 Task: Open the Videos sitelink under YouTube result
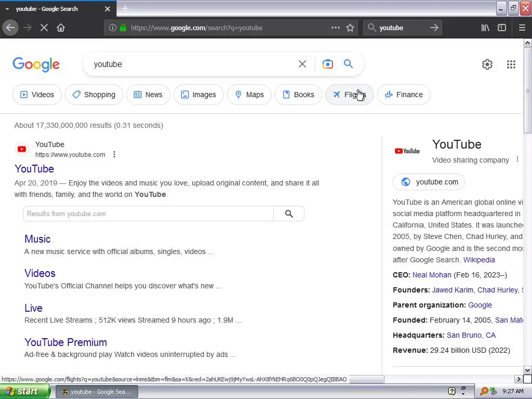40,273
